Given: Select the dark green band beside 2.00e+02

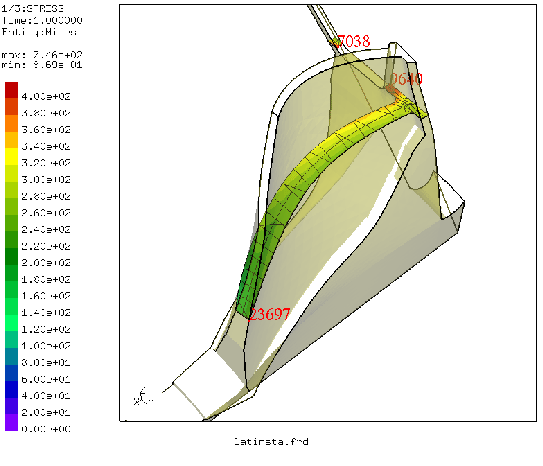Looking at the screenshot, I should 11,257.
